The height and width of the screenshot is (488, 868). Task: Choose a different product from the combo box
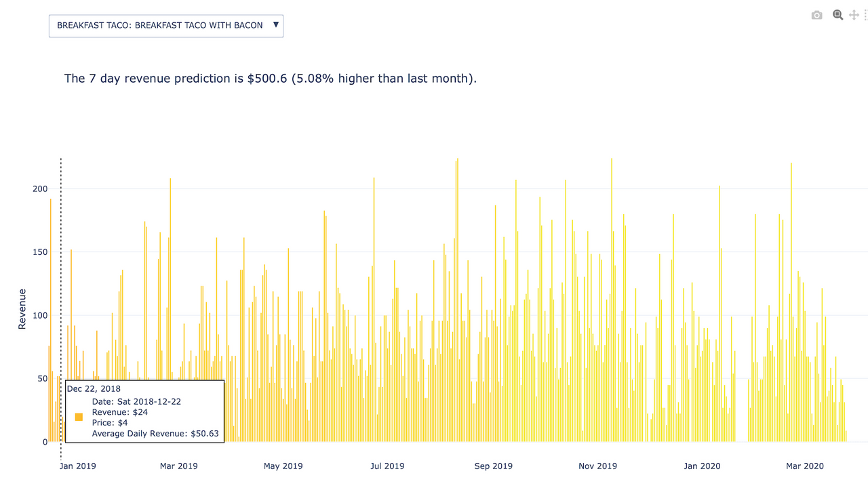[166, 25]
